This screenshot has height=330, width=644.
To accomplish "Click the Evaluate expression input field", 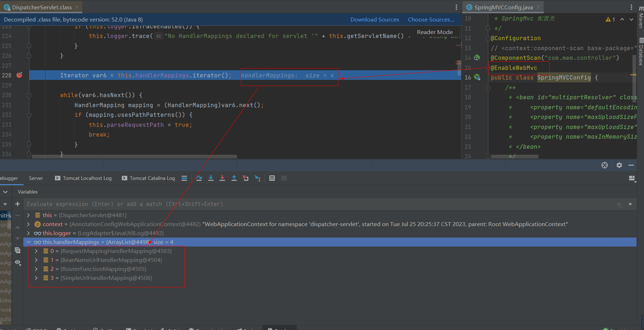I will click(x=319, y=204).
